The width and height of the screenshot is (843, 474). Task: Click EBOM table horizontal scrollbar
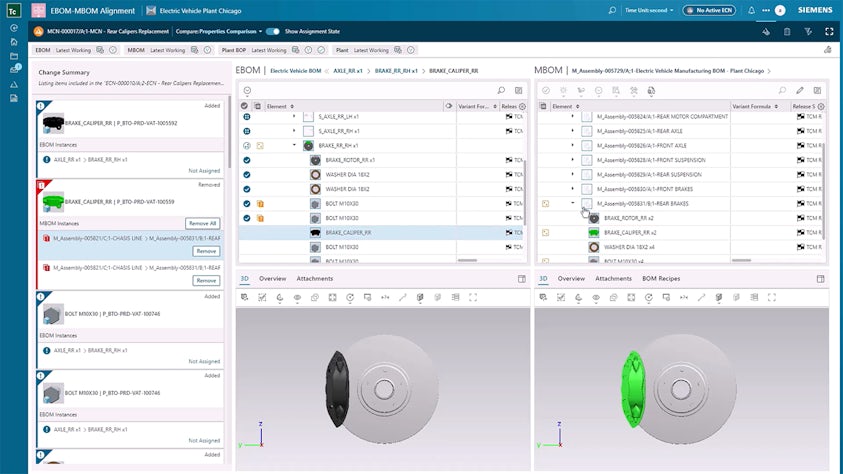click(467, 261)
